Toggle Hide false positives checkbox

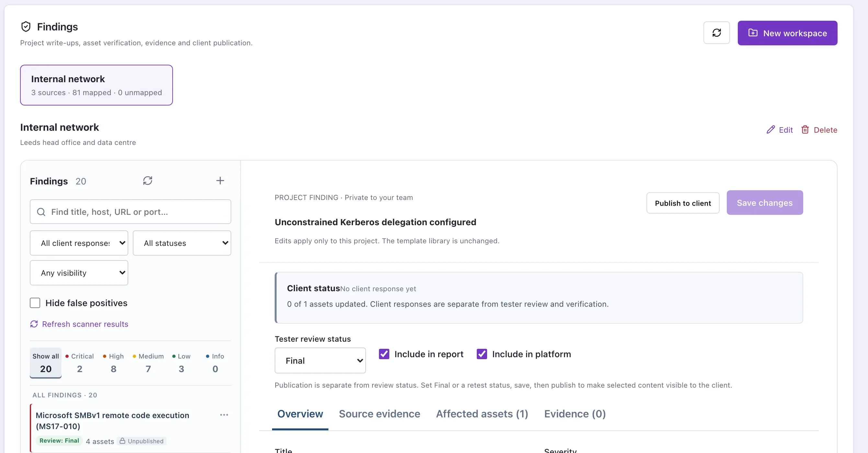click(x=35, y=303)
